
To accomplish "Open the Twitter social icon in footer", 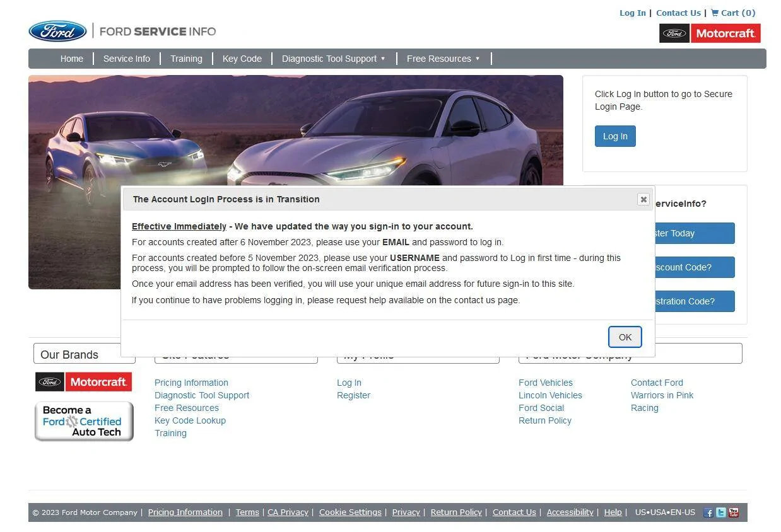I will (720, 512).
